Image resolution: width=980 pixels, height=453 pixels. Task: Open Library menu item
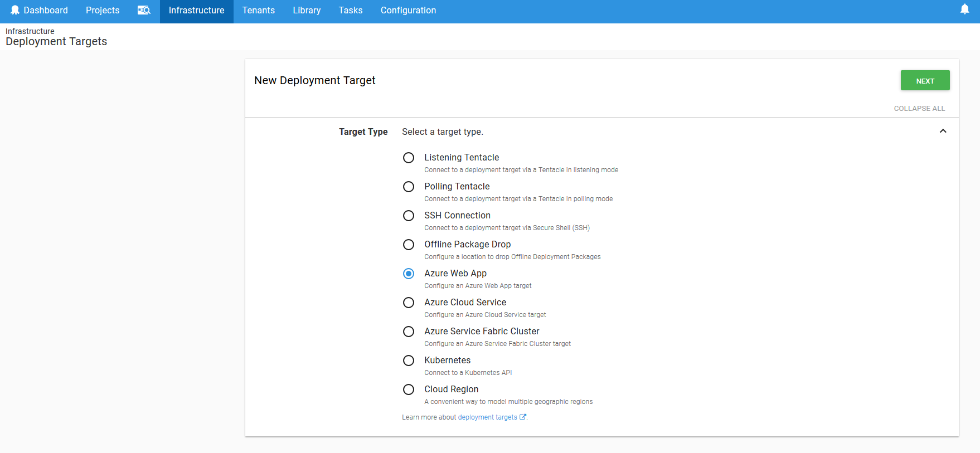tap(307, 10)
